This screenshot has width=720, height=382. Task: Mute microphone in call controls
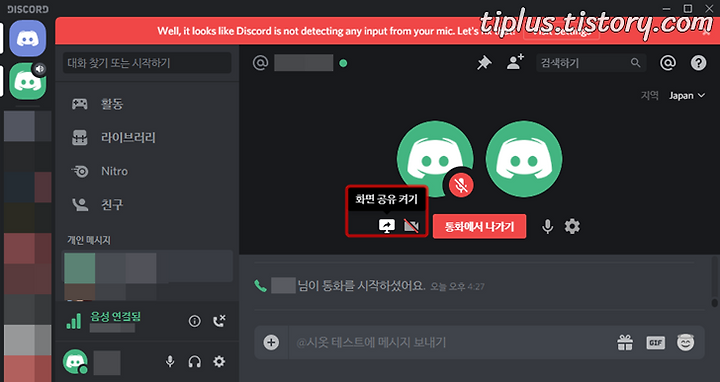pos(547,226)
